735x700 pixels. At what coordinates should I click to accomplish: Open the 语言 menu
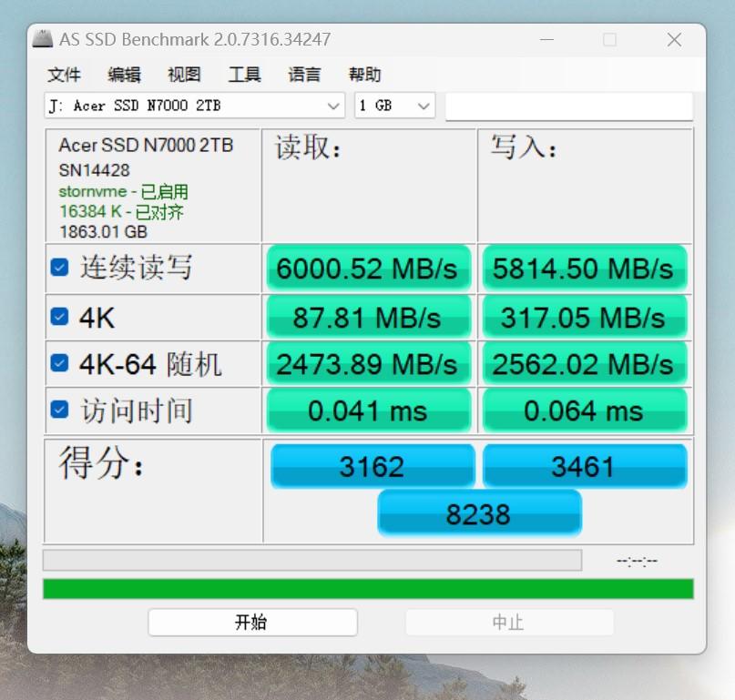point(304,75)
